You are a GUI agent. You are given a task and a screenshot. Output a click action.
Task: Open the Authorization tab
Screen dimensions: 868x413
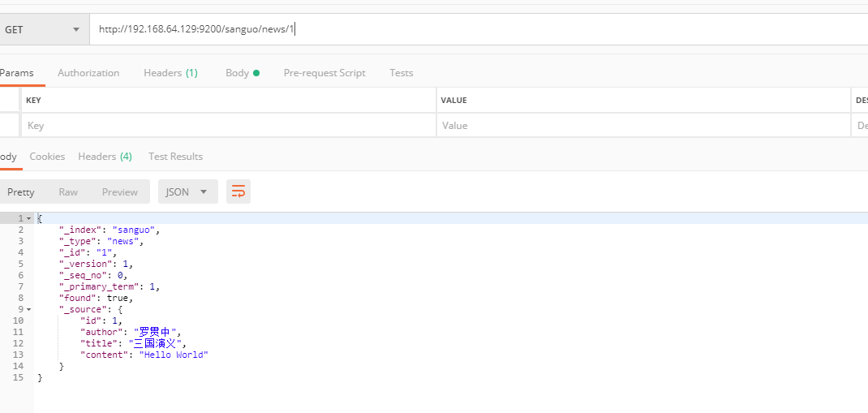tap(88, 72)
